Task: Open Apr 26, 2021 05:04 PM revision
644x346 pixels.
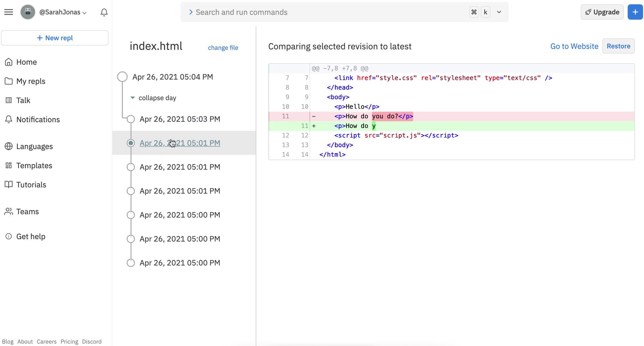Action: [x=173, y=77]
